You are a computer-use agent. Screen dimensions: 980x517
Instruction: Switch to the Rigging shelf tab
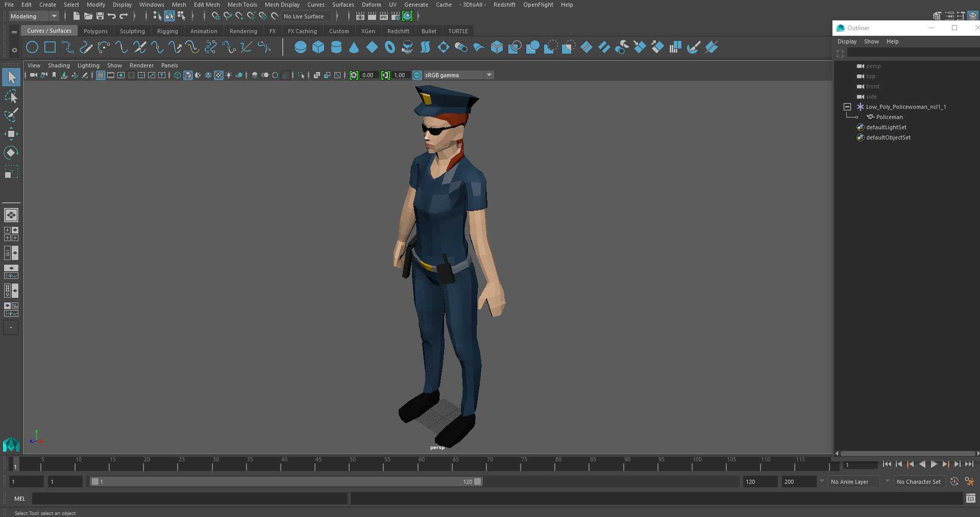click(167, 31)
